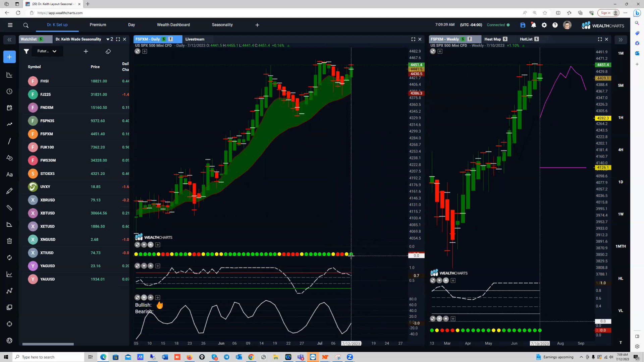Open the settings gear in header
This screenshot has height=362, width=644.
544,25
